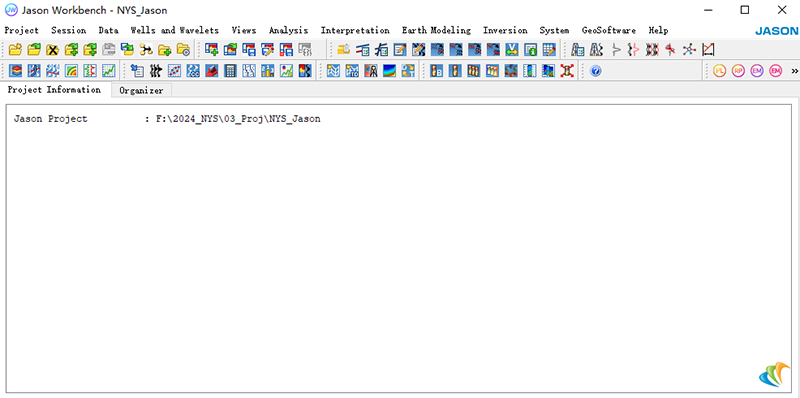
Task: Open the Session menu
Action: coord(68,31)
